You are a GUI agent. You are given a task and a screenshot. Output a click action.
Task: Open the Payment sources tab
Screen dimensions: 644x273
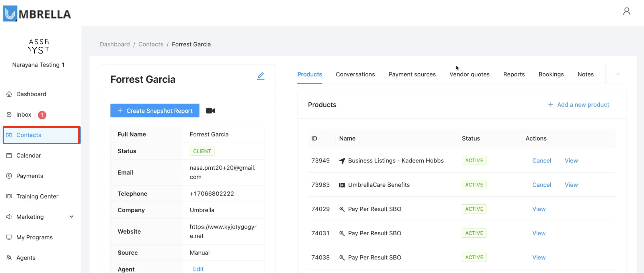(x=412, y=74)
